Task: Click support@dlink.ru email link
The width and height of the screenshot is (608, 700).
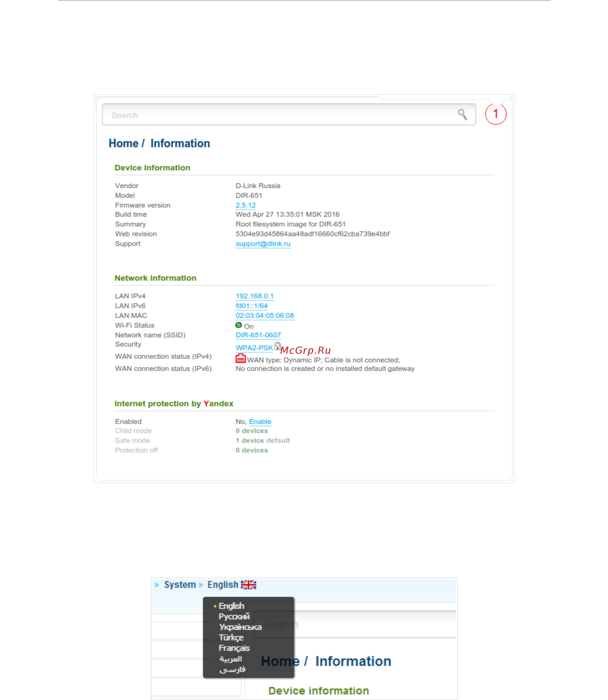Action: 263,244
